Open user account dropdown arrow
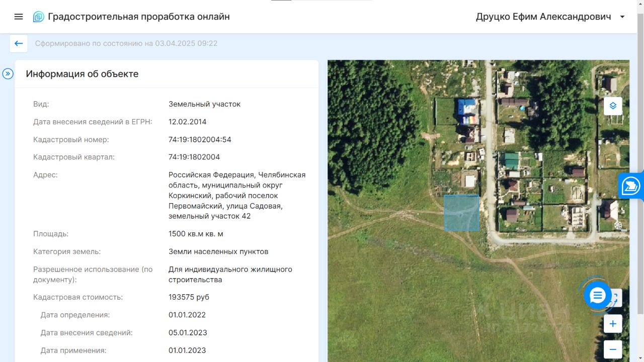644x362 pixels. 622,17
